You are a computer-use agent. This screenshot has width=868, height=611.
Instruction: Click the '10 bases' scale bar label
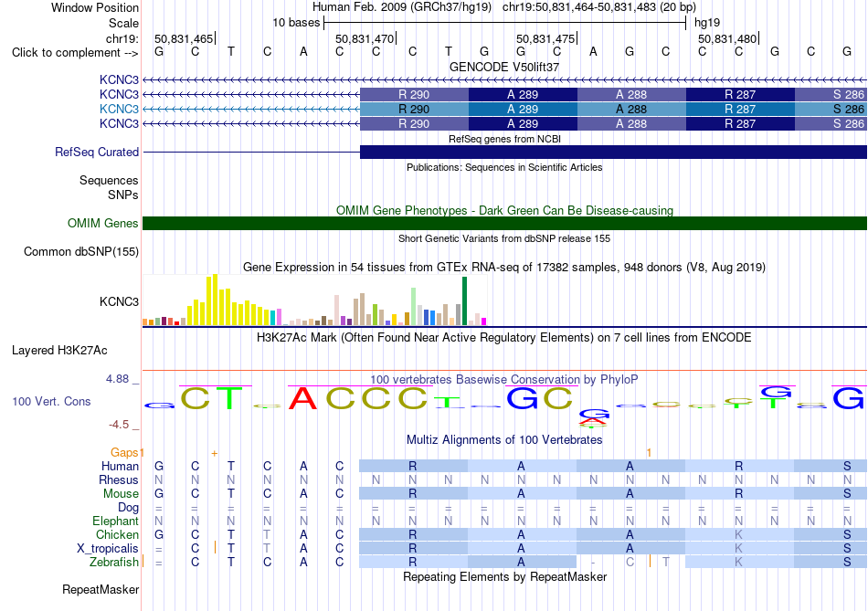[296, 23]
